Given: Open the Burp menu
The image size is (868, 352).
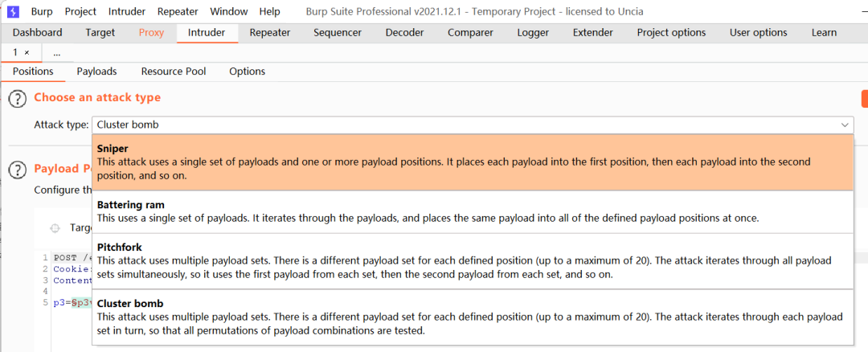Looking at the screenshot, I should point(42,11).
